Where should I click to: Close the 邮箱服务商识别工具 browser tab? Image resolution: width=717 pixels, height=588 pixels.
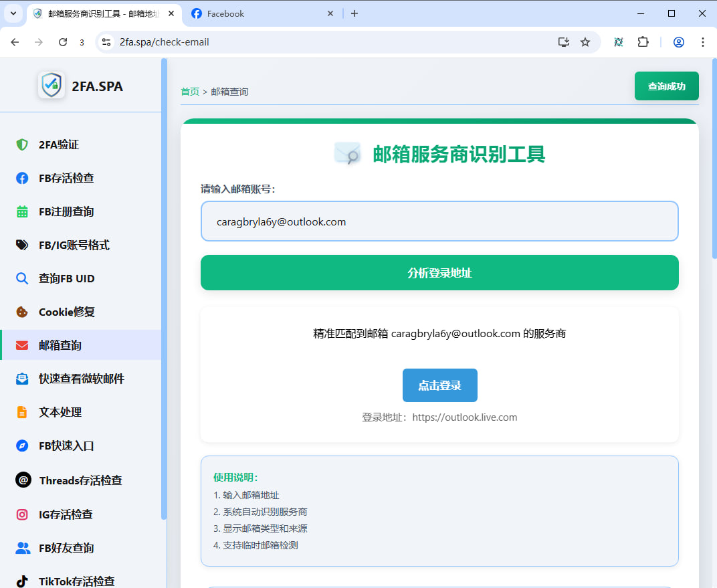(x=171, y=14)
